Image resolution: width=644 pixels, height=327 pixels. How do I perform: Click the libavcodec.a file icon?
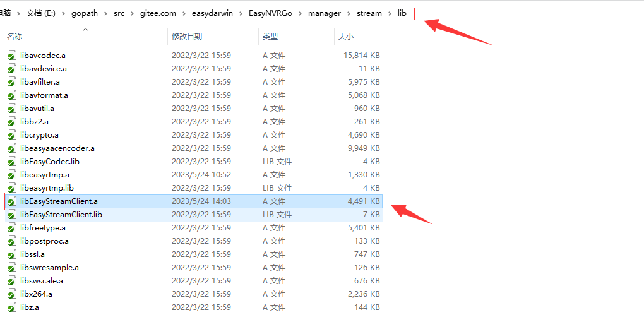[x=12, y=56]
